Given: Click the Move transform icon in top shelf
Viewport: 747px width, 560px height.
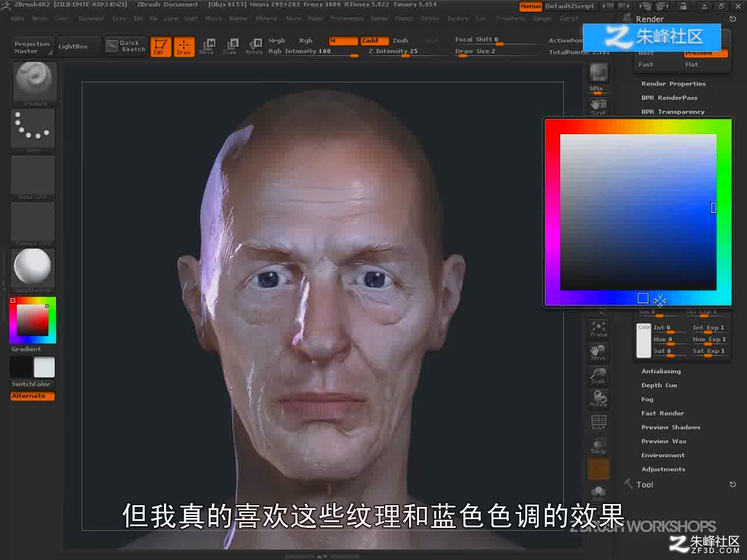Looking at the screenshot, I should click(x=207, y=46).
